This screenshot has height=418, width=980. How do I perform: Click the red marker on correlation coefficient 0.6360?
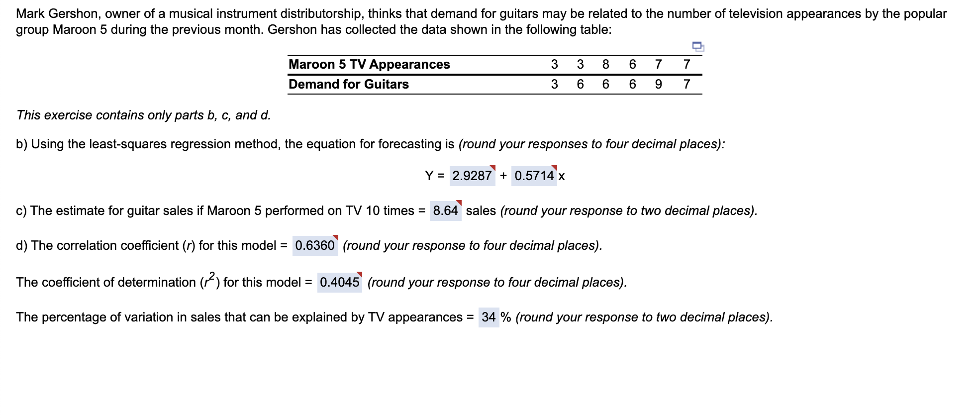pos(335,238)
